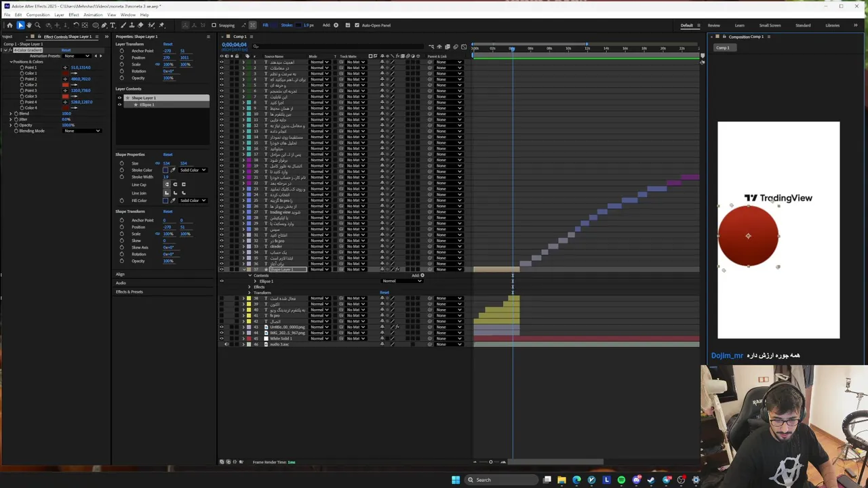Image resolution: width=868 pixels, height=488 pixels.
Task: Select the Eraser tool
Action: pos(140,25)
